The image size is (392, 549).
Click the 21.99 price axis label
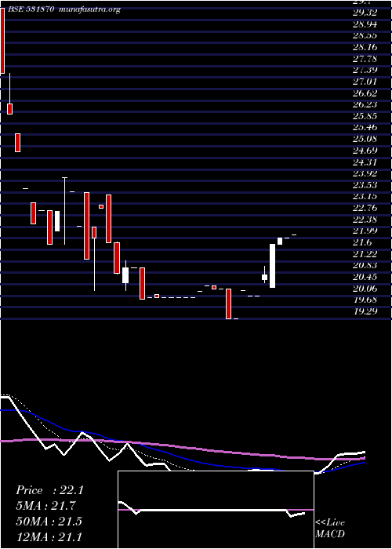pos(365,231)
